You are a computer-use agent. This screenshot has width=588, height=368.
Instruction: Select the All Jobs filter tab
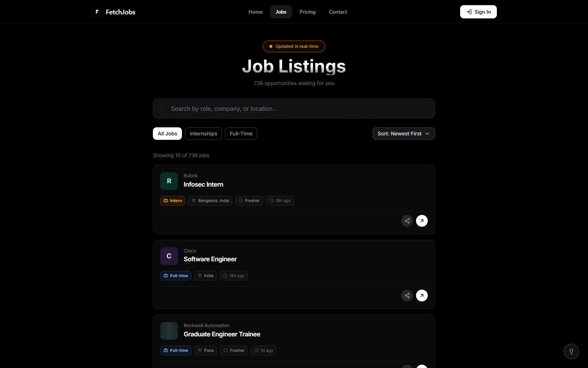point(168,134)
